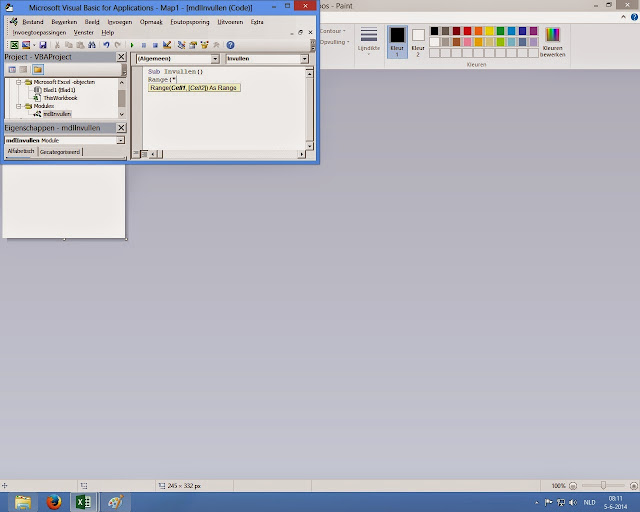This screenshot has width=640, height=512.
Task: Switch to the Gecategoriseerd properties tab
Action: (60, 152)
